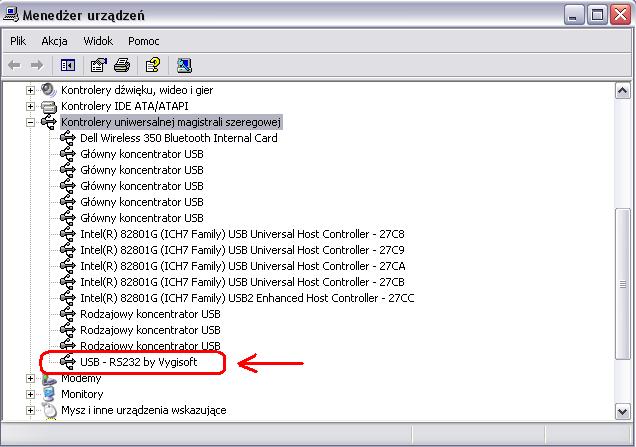Click the USB icon beside Dell Wireless 350 Bluetooth

pyautogui.click(x=68, y=138)
